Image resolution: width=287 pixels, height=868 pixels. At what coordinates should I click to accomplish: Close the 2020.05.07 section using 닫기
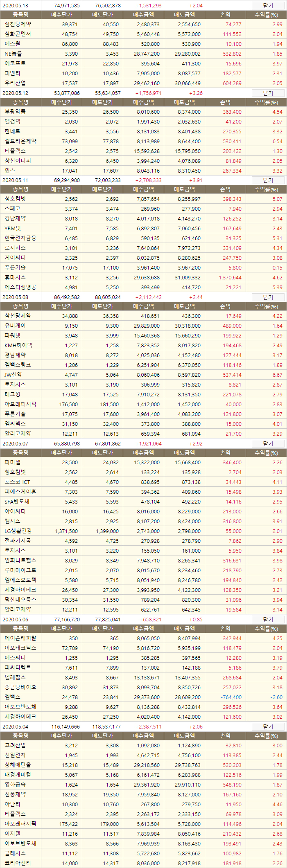pos(268,443)
